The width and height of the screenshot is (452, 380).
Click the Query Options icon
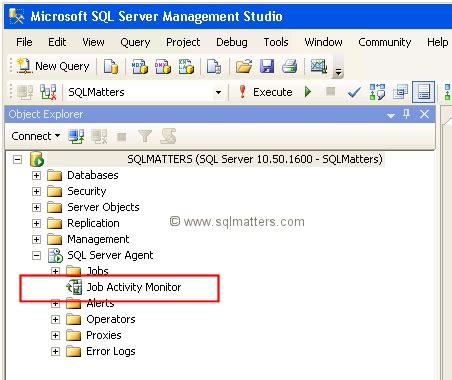(x=400, y=92)
